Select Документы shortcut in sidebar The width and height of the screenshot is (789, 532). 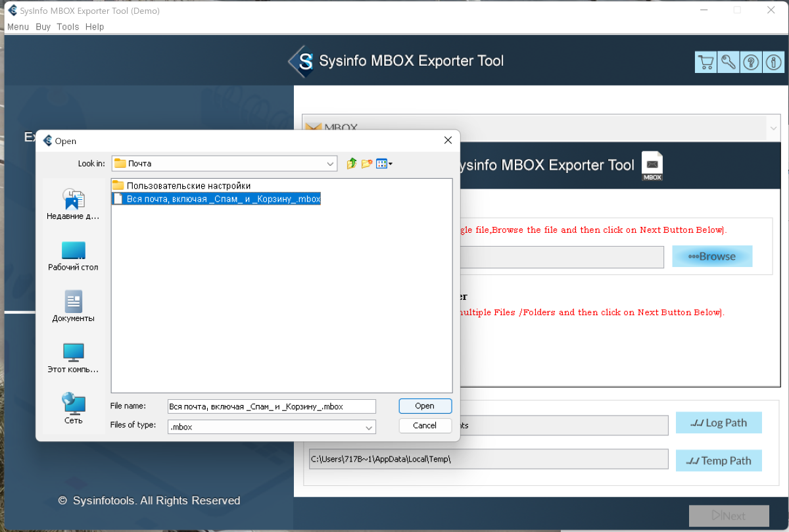73,306
